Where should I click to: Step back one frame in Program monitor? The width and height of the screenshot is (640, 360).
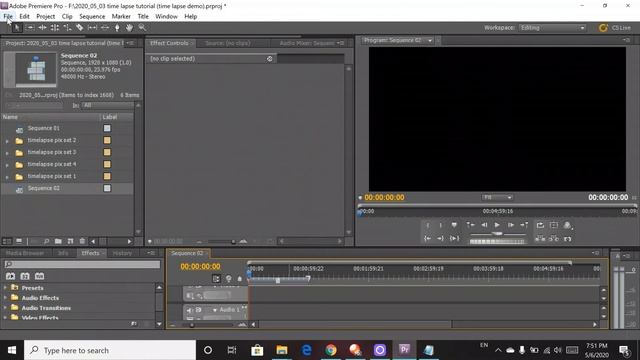(484, 225)
